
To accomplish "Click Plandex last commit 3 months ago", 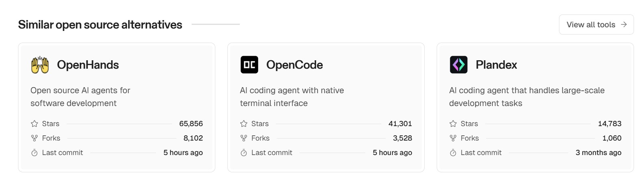I will (598, 153).
